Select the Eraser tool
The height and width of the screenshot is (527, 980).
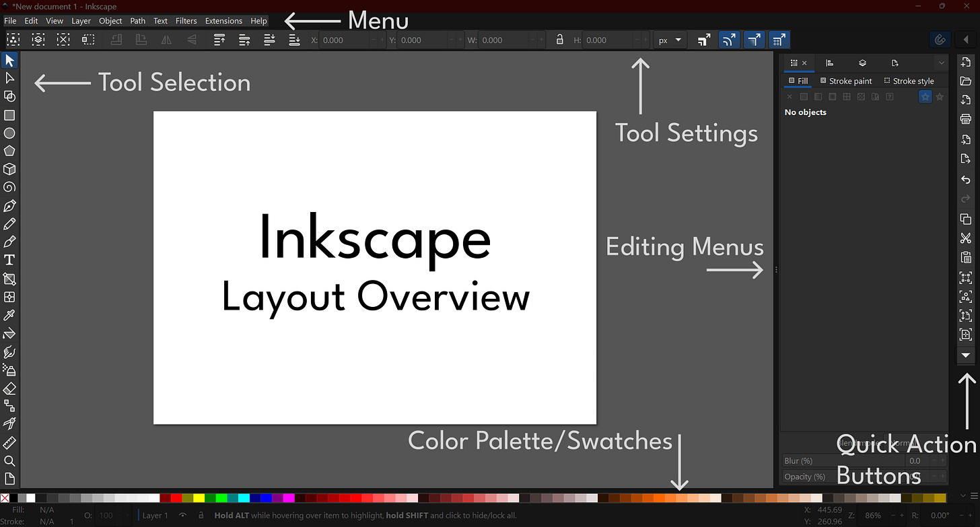click(9, 388)
